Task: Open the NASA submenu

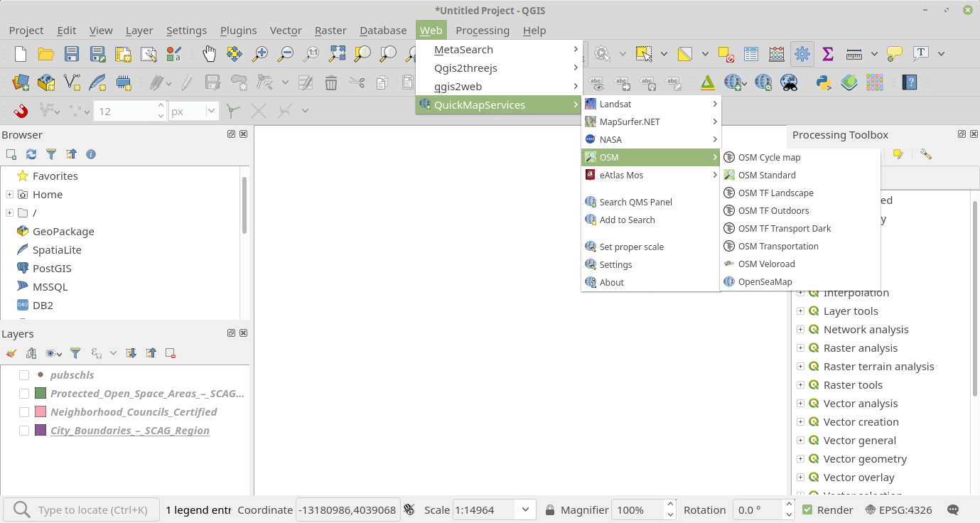Action: click(651, 139)
